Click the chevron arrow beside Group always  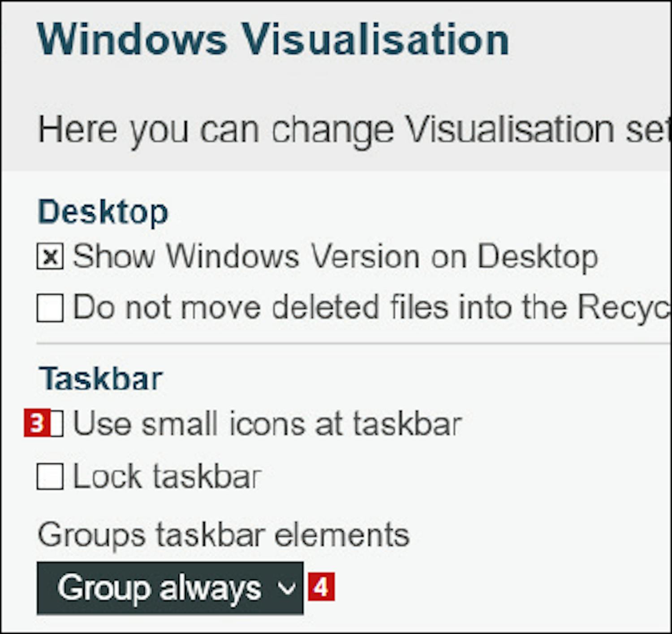click(286, 588)
